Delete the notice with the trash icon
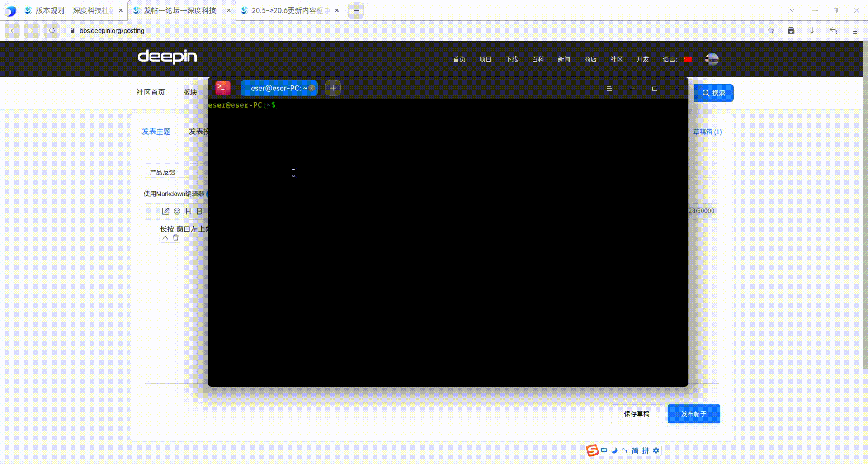Viewport: 868px width, 464px height. pyautogui.click(x=176, y=237)
